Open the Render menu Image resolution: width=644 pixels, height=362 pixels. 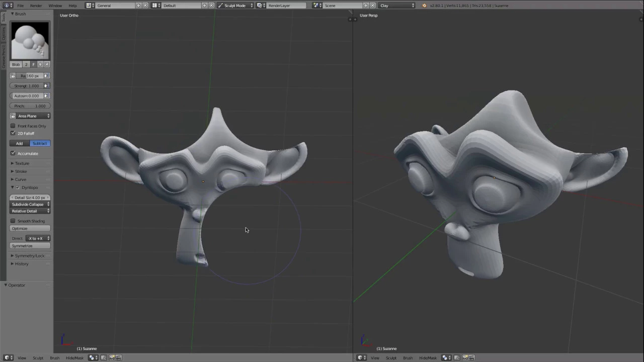pyautogui.click(x=36, y=6)
